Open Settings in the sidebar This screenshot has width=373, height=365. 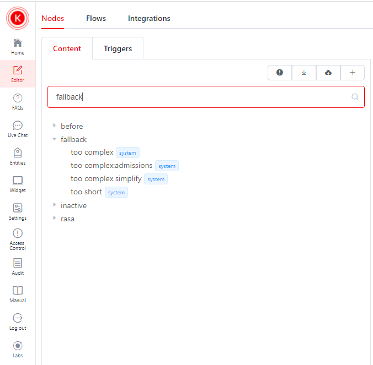pyautogui.click(x=17, y=211)
